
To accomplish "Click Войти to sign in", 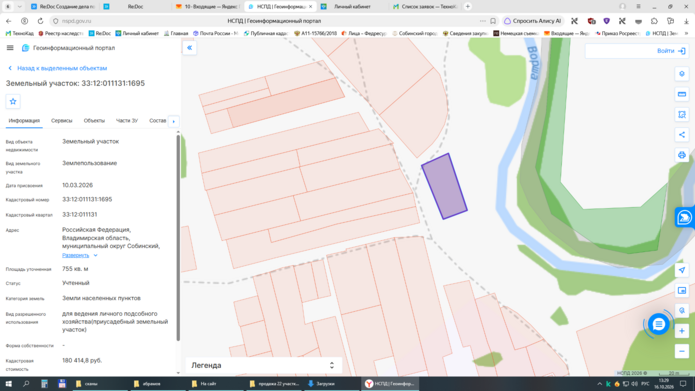I will point(671,51).
